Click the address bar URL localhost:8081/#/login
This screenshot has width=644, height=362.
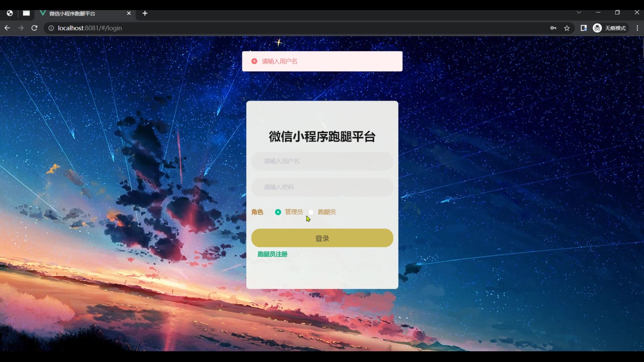point(90,28)
